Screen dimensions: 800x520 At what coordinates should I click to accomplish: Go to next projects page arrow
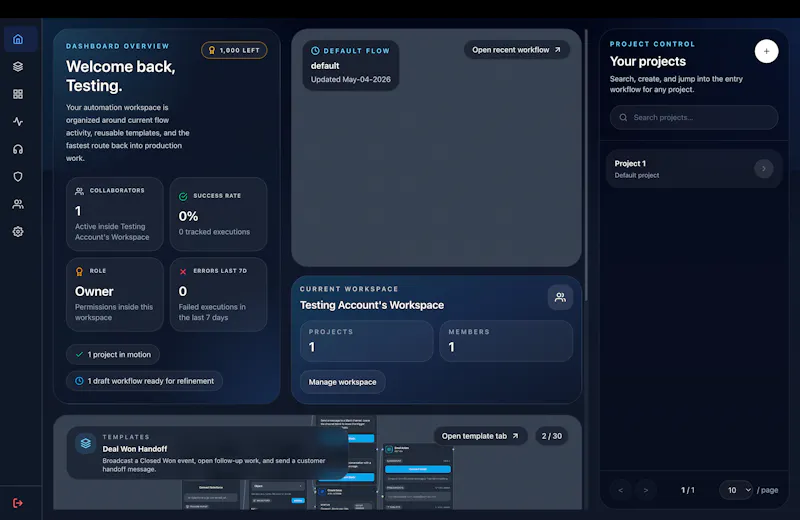(646, 490)
